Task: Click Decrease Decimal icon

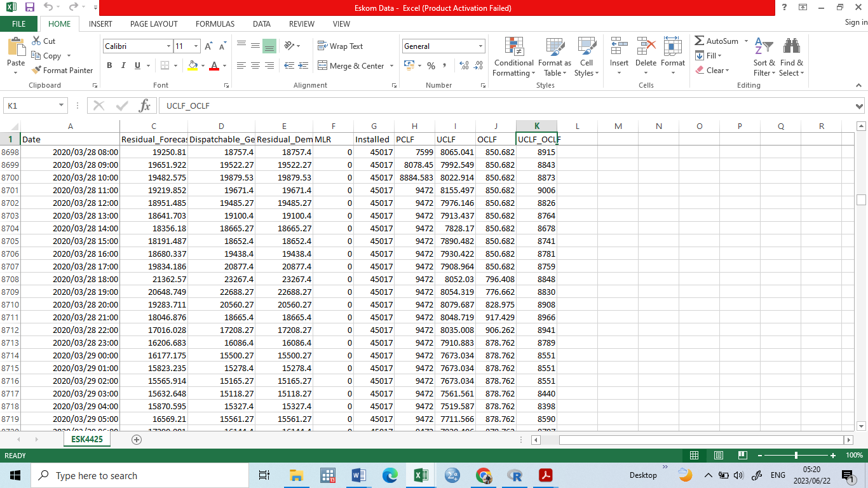Action: [x=478, y=65]
